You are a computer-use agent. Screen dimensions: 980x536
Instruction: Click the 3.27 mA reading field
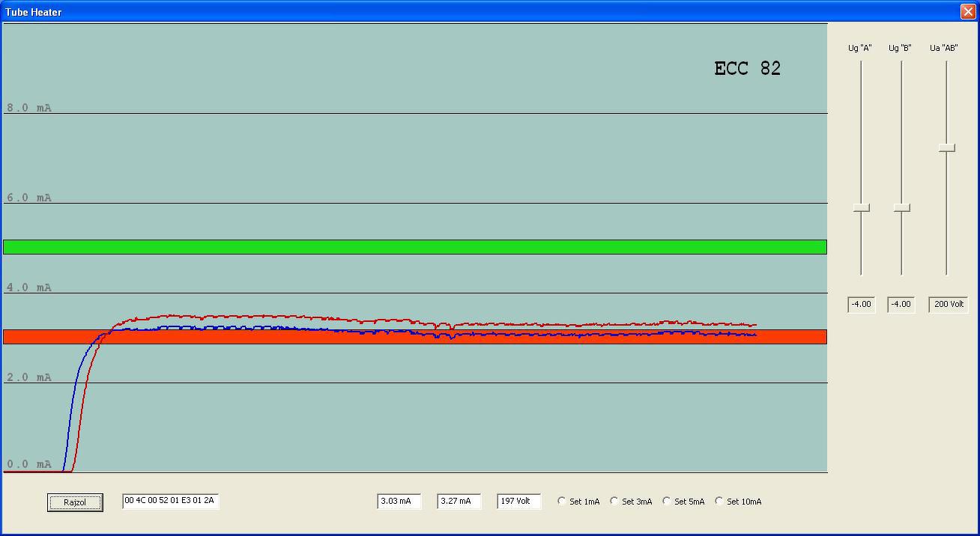pyautogui.click(x=459, y=501)
